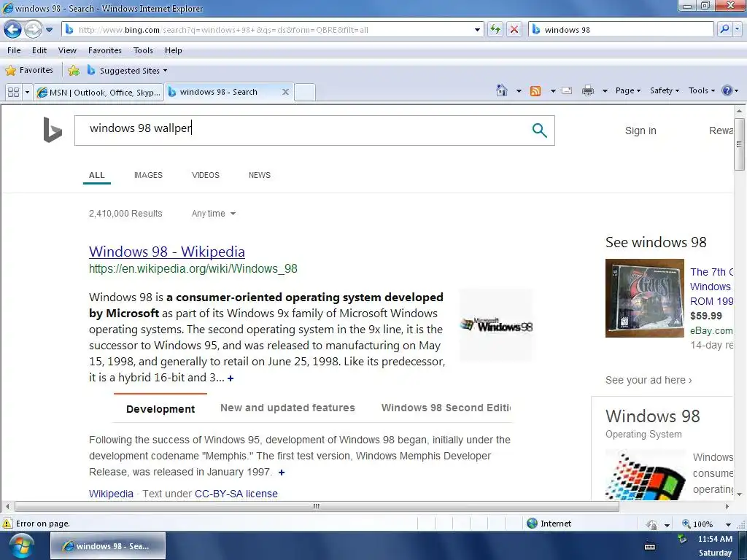Open the Safety menu in command bar
This screenshot has width=747, height=560.
pyautogui.click(x=665, y=90)
